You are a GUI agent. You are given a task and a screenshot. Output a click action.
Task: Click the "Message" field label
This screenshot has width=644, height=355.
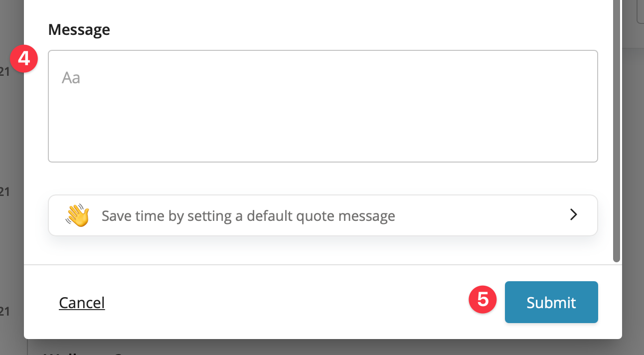79,30
